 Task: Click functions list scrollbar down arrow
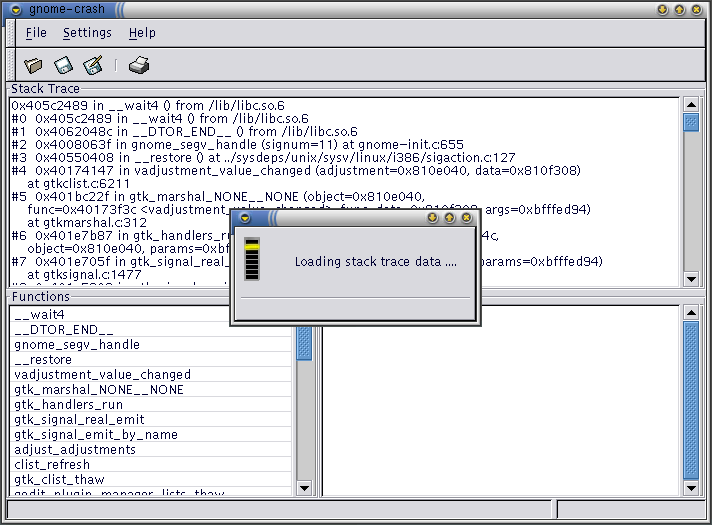click(x=304, y=488)
